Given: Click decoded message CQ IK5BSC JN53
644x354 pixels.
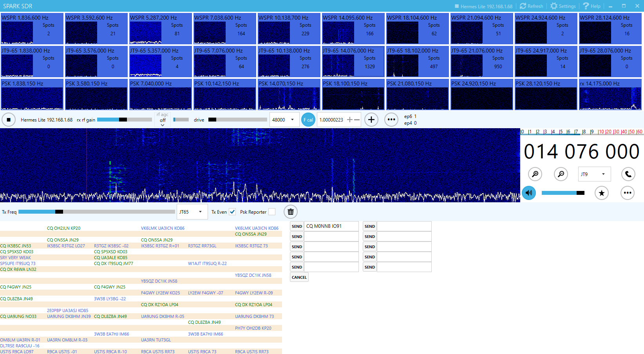Looking at the screenshot, I should [16, 246].
